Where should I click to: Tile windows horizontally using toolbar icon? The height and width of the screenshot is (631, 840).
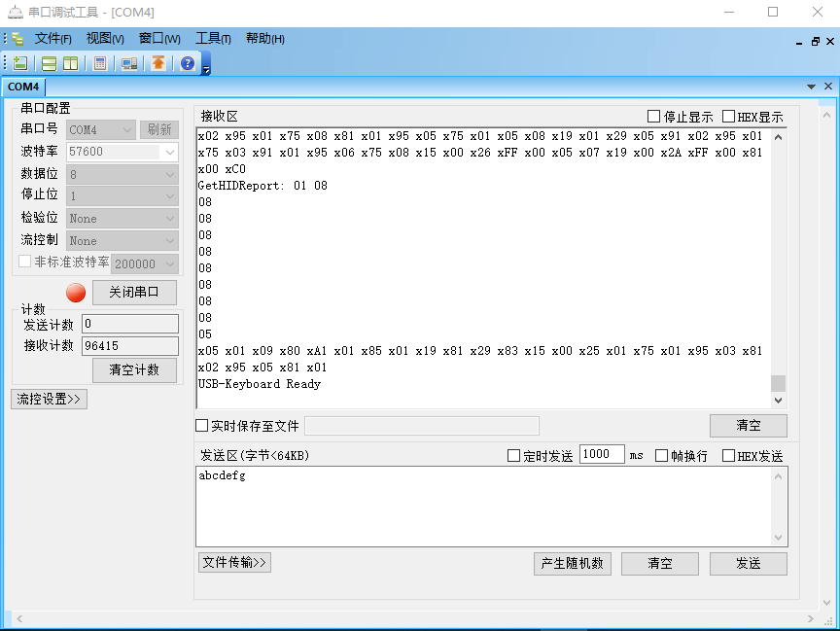(49, 63)
